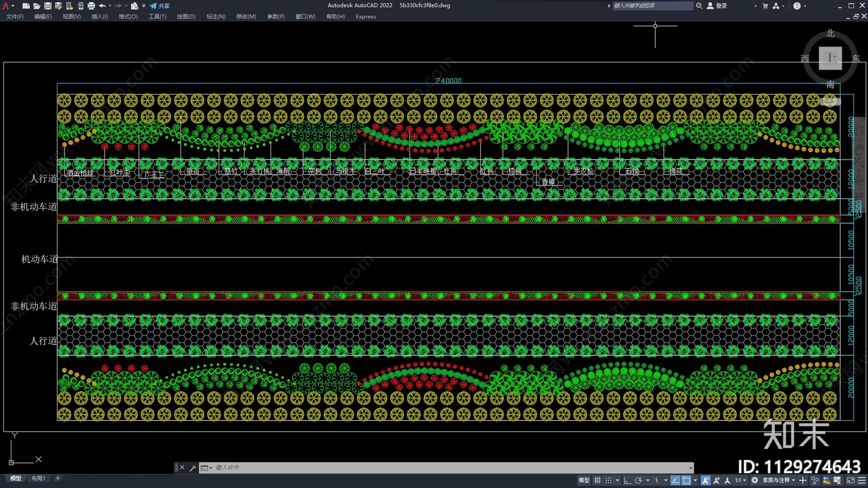
Task: Click the 共享 share button
Action: [x=159, y=6]
